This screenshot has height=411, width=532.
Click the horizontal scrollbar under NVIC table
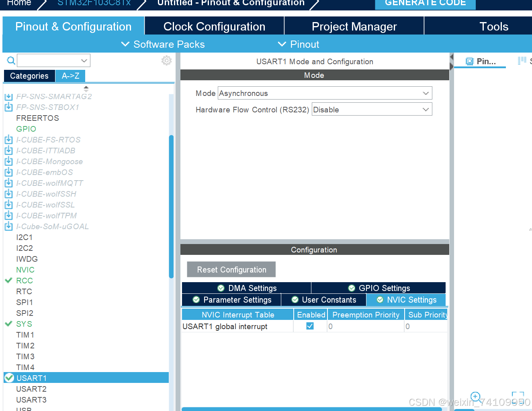pos(312,409)
